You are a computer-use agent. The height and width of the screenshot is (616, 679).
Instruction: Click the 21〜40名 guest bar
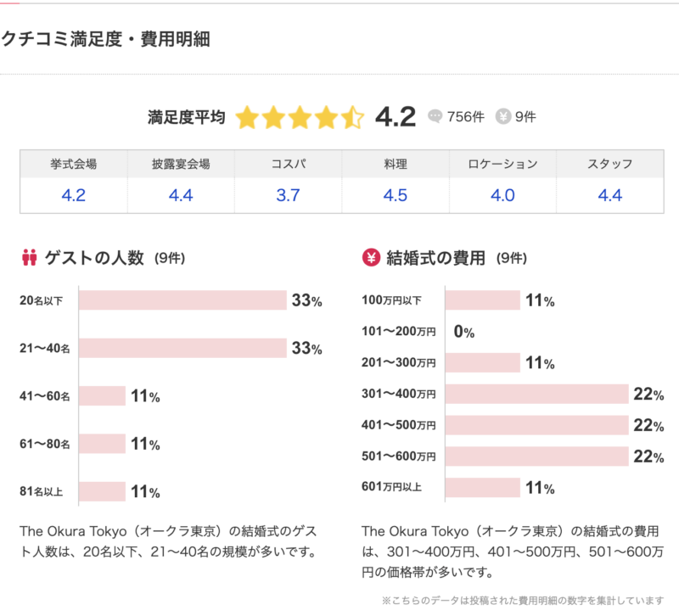click(x=183, y=348)
